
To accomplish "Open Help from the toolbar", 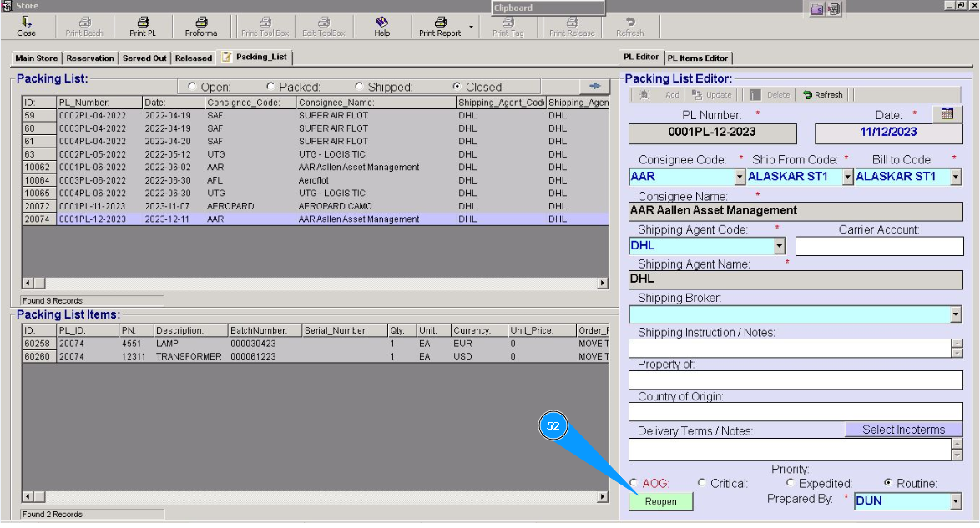I will point(381,23).
